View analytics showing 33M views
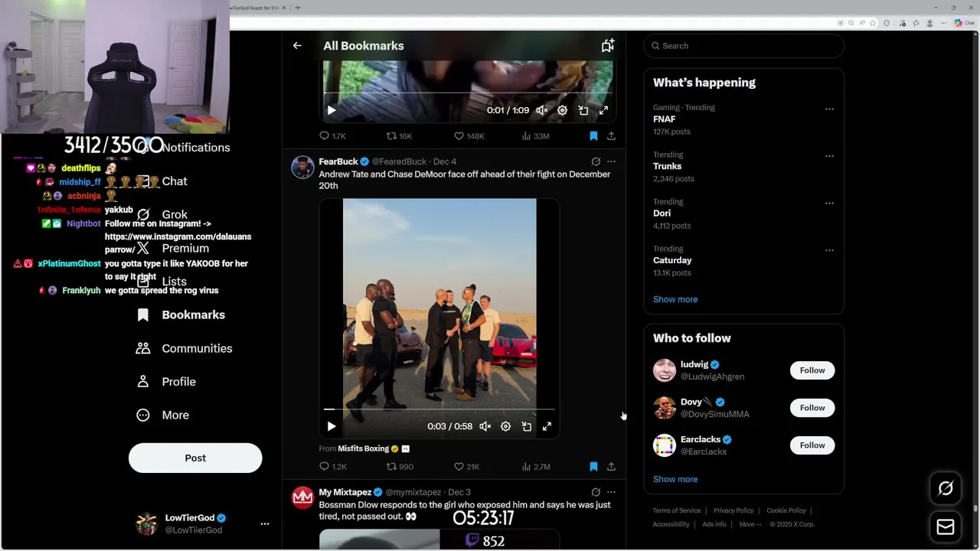This screenshot has height=551, width=980. coord(535,136)
